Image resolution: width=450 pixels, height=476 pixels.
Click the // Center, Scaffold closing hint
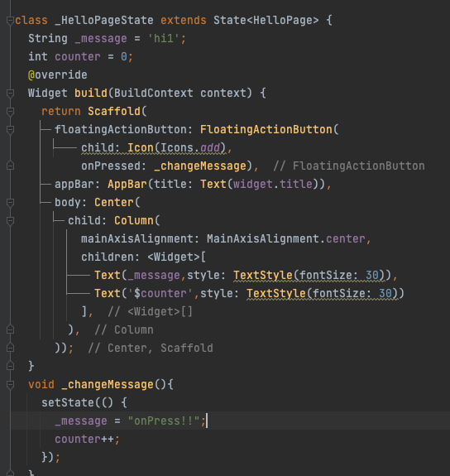151,349
